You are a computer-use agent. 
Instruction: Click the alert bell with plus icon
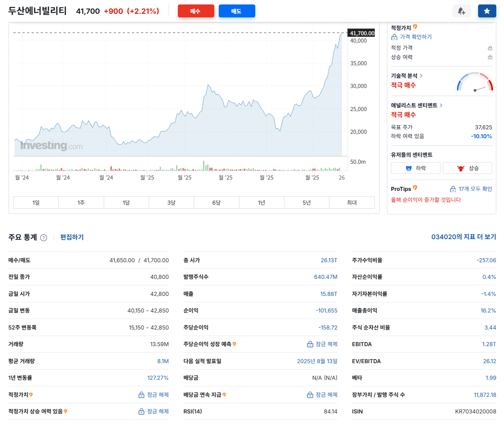(461, 11)
